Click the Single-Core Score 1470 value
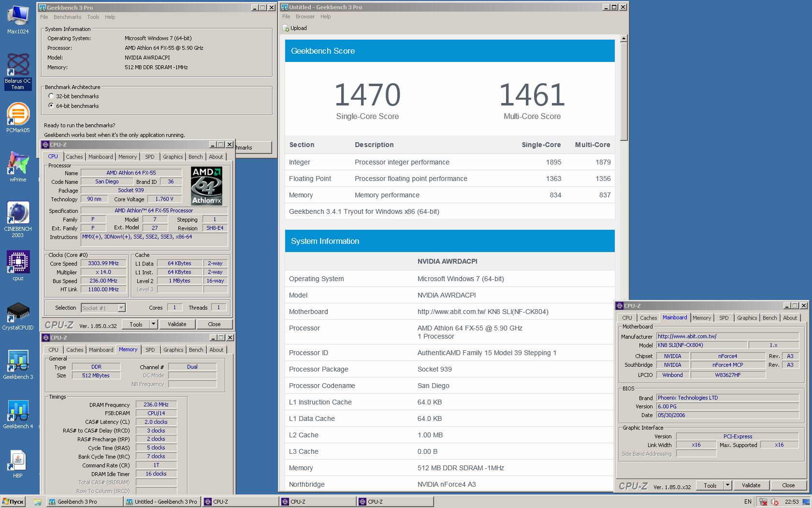 tap(367, 94)
